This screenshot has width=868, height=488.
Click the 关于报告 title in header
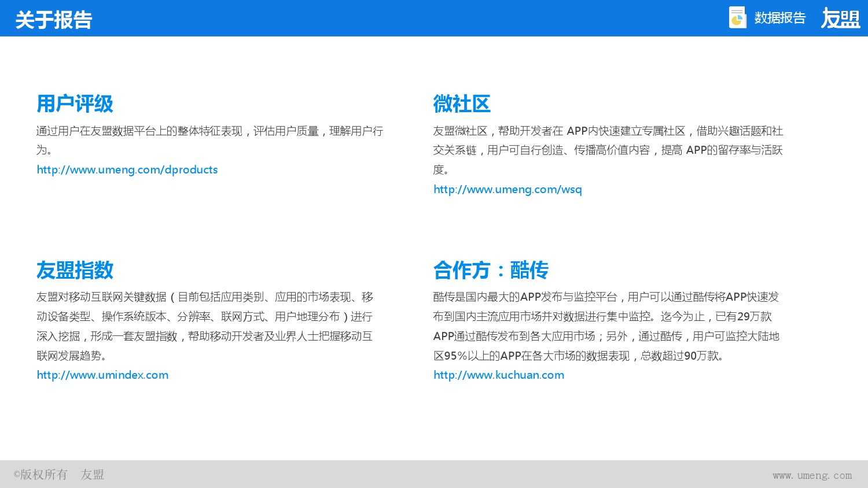(53, 19)
